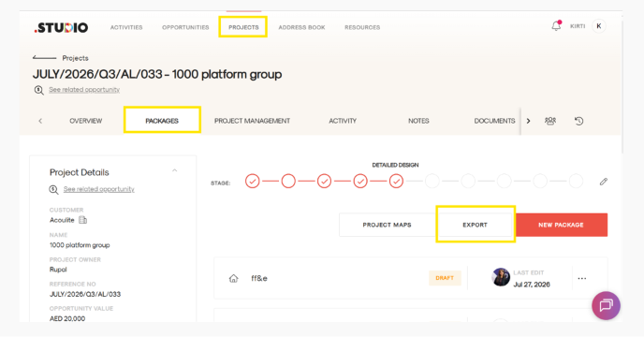
Task: Go back using the Projects arrow
Action: (44, 58)
